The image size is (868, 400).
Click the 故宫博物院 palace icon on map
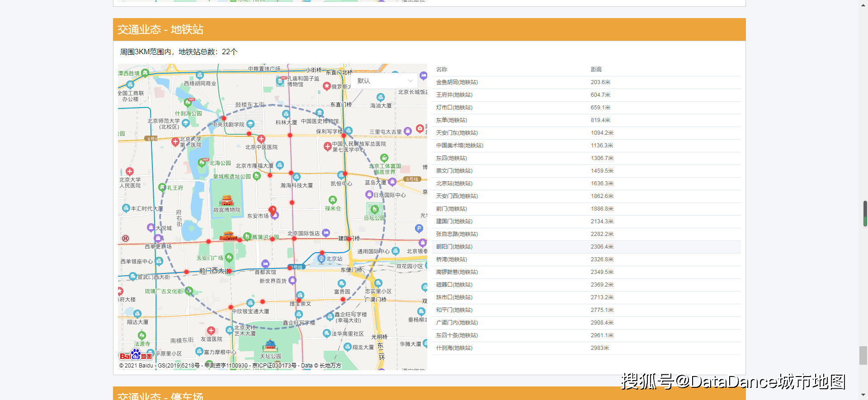click(226, 200)
